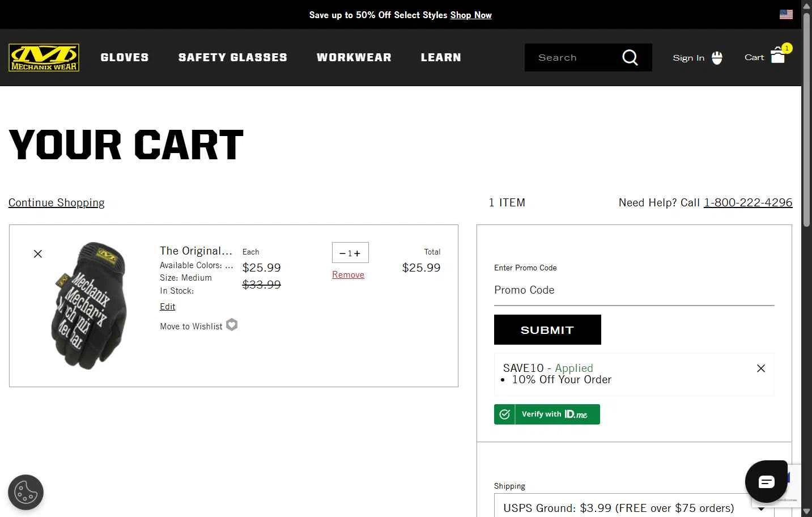Select the '10% Off Your Order' text
This screenshot has width=812, height=517.
[562, 380]
